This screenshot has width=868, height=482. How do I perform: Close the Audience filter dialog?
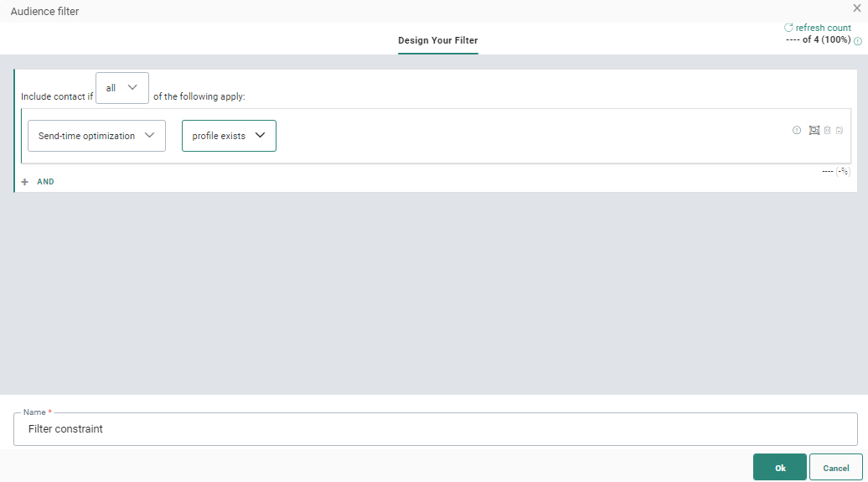pos(857,8)
